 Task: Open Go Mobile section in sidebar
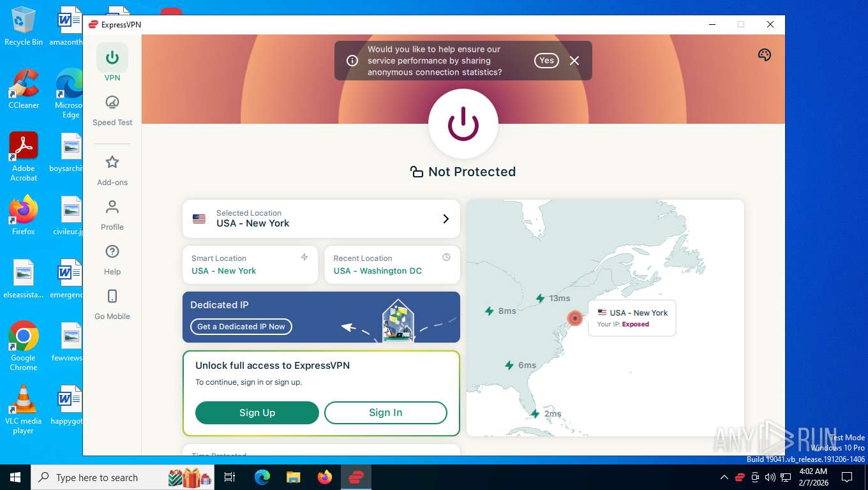112,304
